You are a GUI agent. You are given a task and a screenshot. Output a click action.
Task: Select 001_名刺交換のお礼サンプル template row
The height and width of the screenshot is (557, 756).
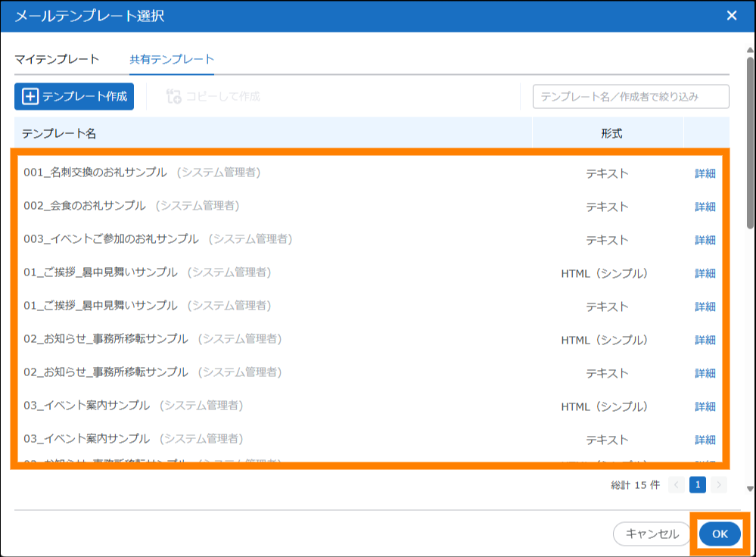[95, 173]
